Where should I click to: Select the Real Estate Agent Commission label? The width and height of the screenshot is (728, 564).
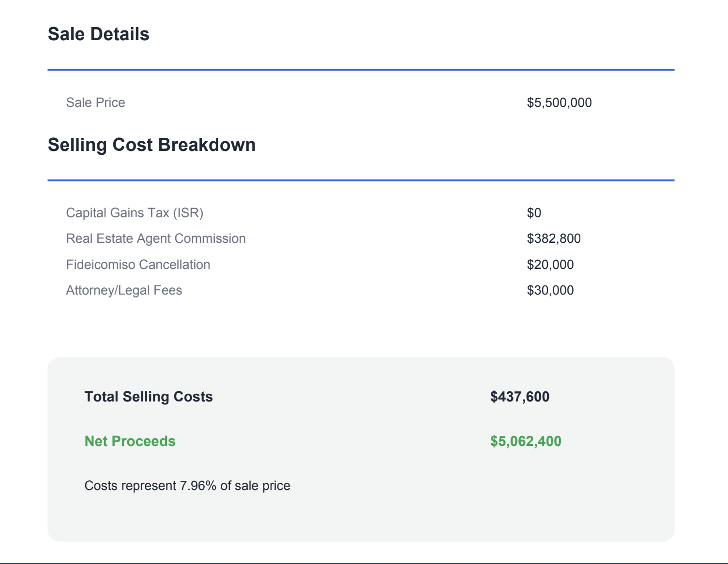(x=156, y=238)
